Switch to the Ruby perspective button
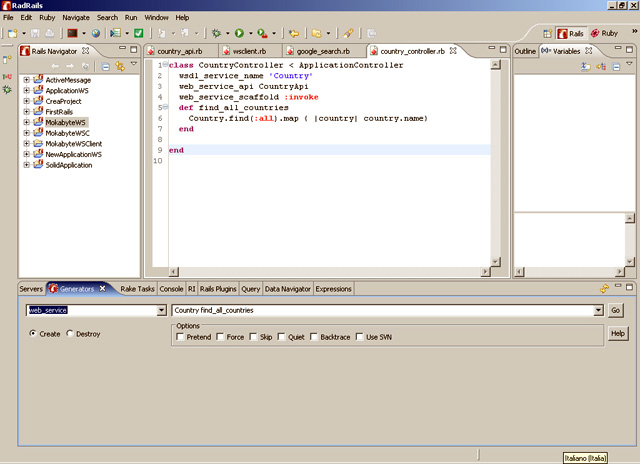This screenshot has width=640, height=464. pos(604,33)
